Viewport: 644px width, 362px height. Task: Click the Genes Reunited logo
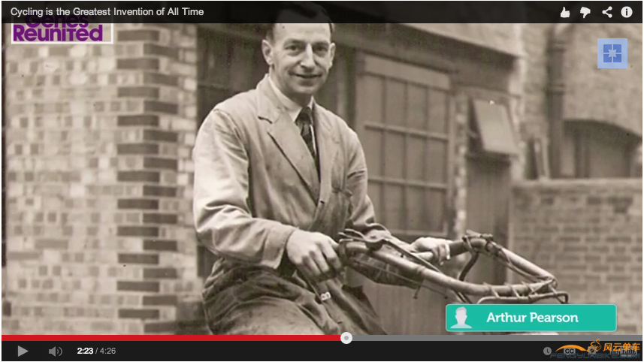click(x=60, y=32)
